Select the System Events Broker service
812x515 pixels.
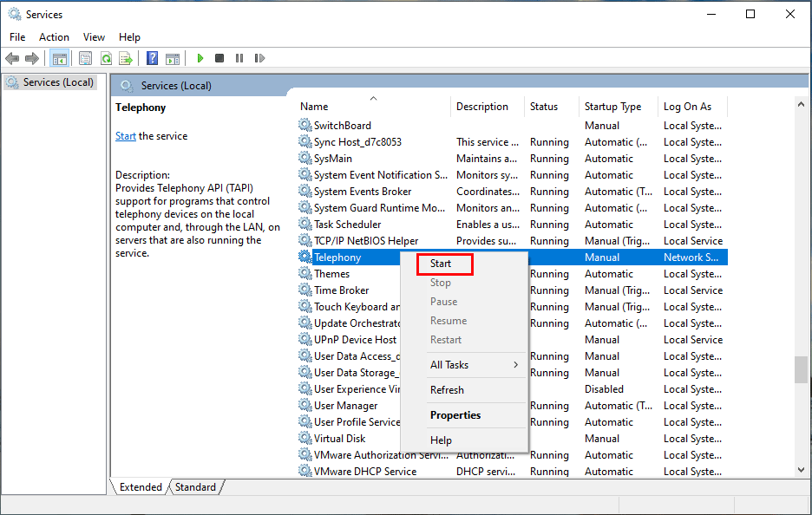[x=512, y=192]
